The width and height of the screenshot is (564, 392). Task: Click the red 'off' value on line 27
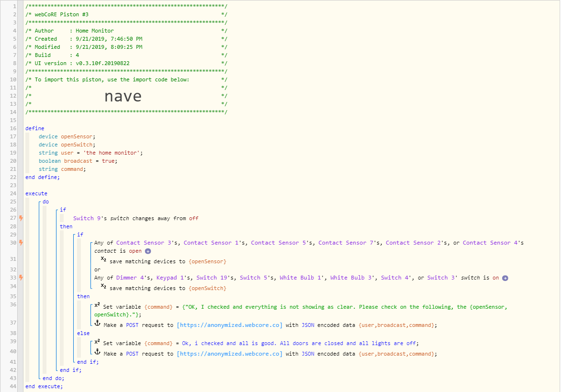tap(193, 218)
